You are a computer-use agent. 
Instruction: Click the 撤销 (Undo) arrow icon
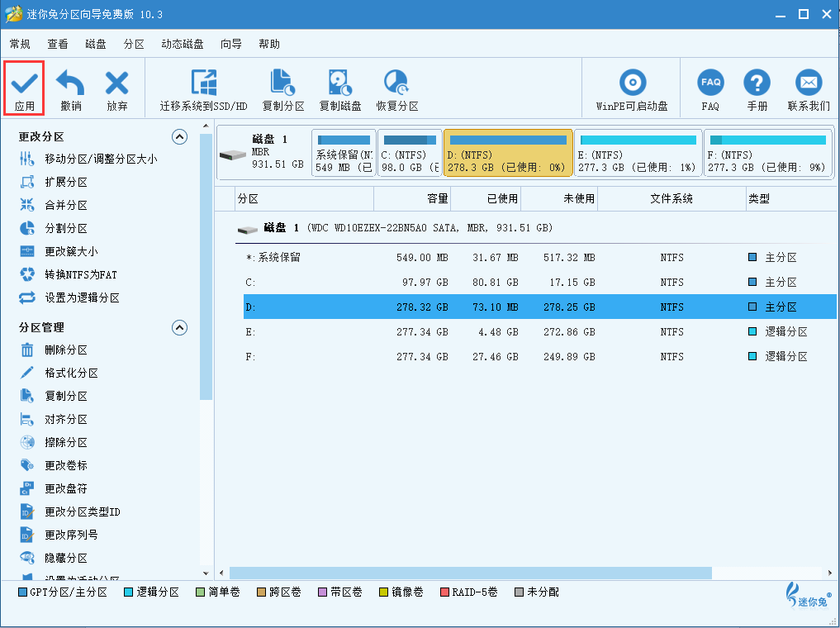71,83
